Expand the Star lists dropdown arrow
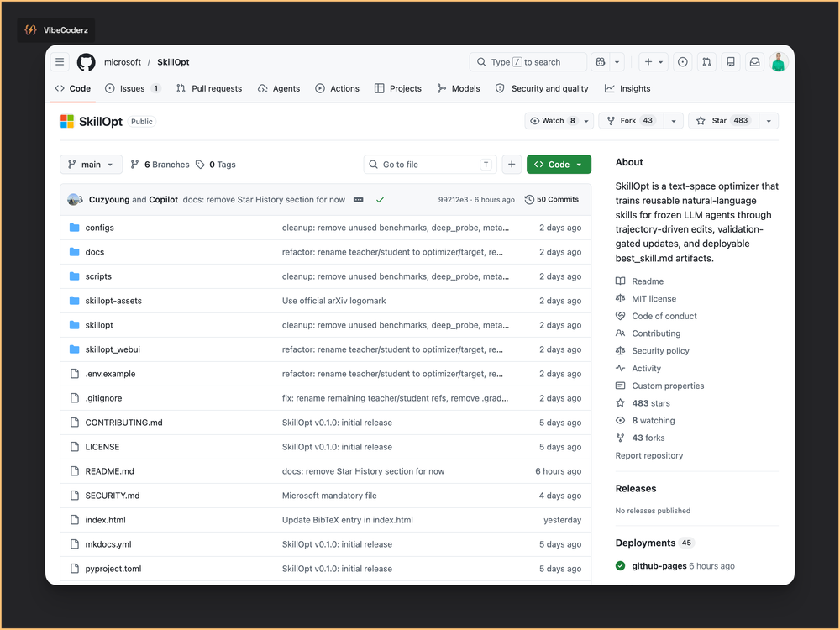 769,120
